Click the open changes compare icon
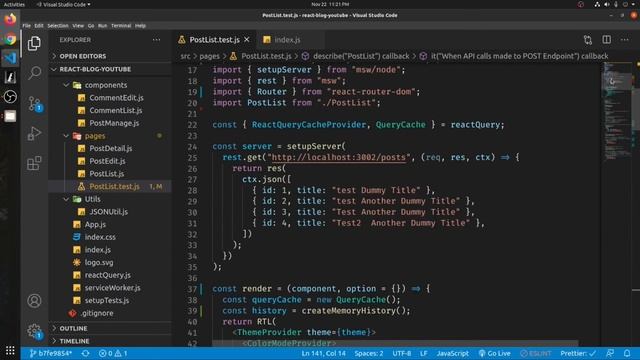The image size is (640, 360). click(x=588, y=40)
